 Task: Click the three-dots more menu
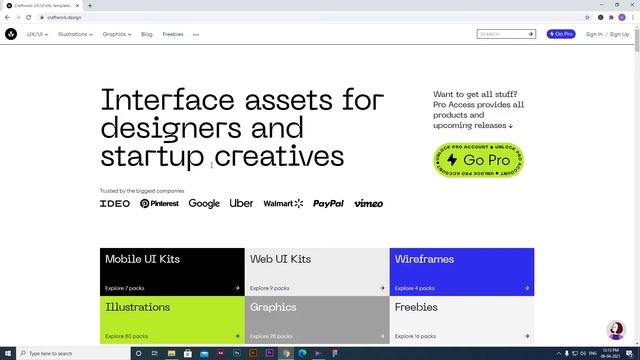click(196, 35)
